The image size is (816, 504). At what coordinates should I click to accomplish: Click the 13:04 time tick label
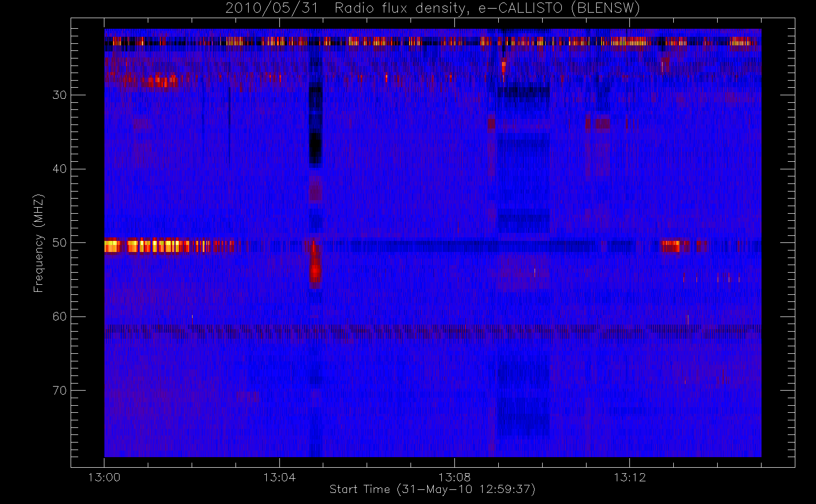tap(279, 477)
